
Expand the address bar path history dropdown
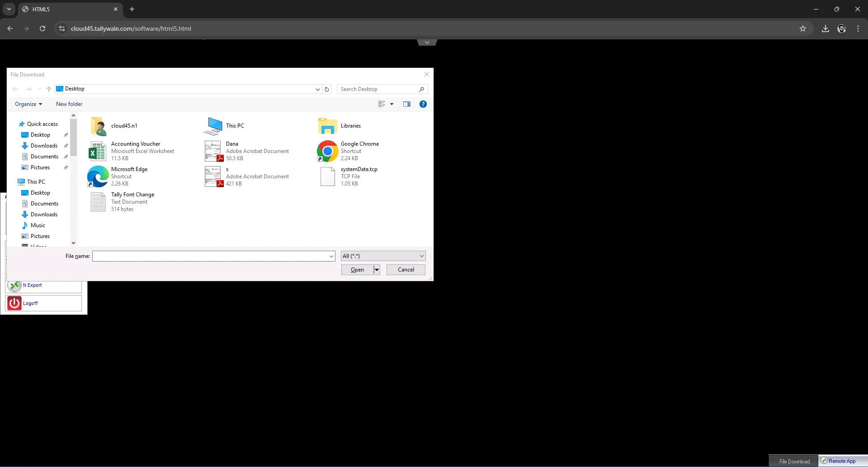pos(317,89)
